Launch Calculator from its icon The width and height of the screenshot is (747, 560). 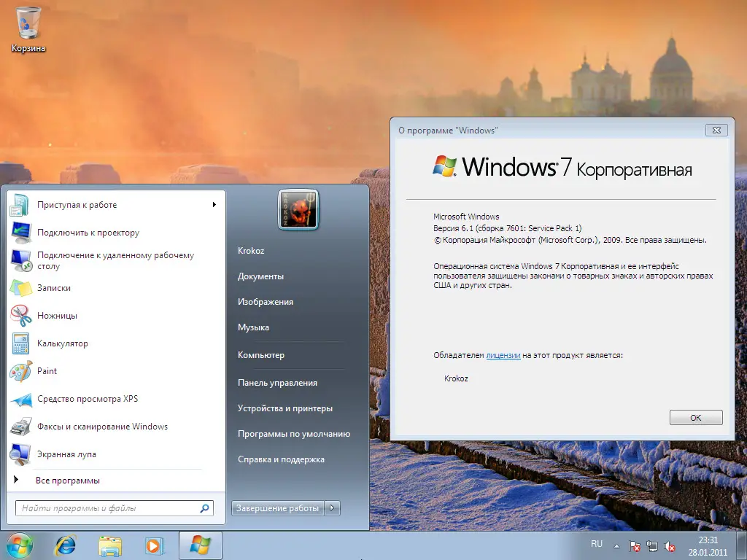(20, 343)
